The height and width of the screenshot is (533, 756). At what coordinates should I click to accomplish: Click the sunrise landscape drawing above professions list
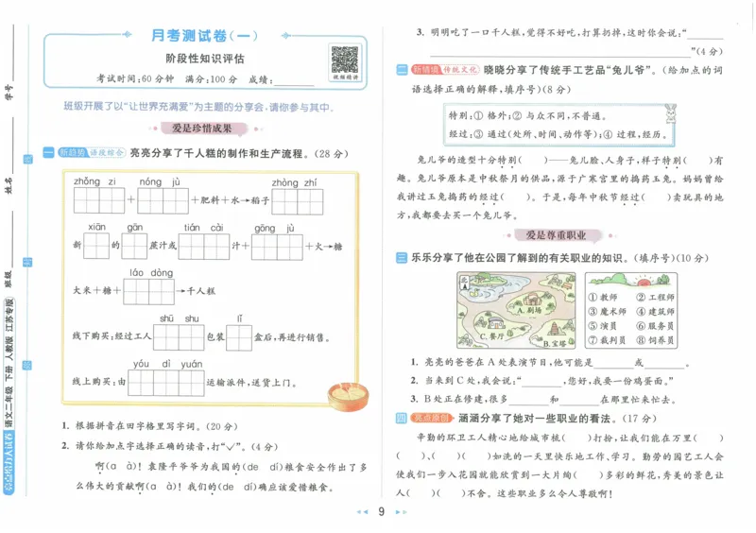point(630,280)
